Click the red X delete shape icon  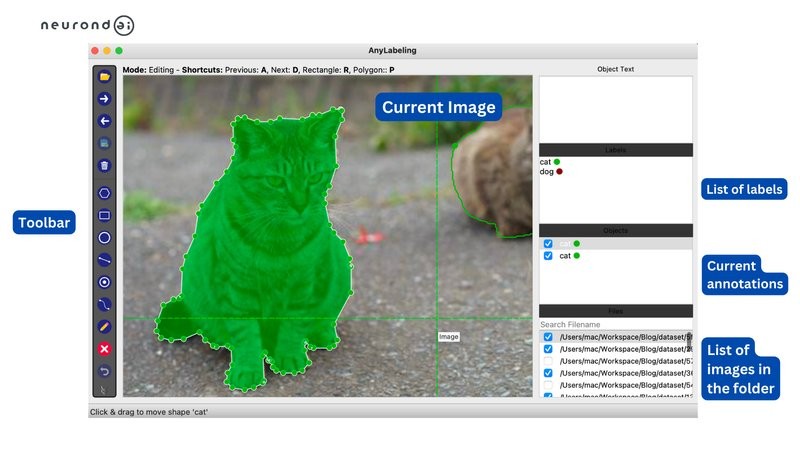coord(104,349)
